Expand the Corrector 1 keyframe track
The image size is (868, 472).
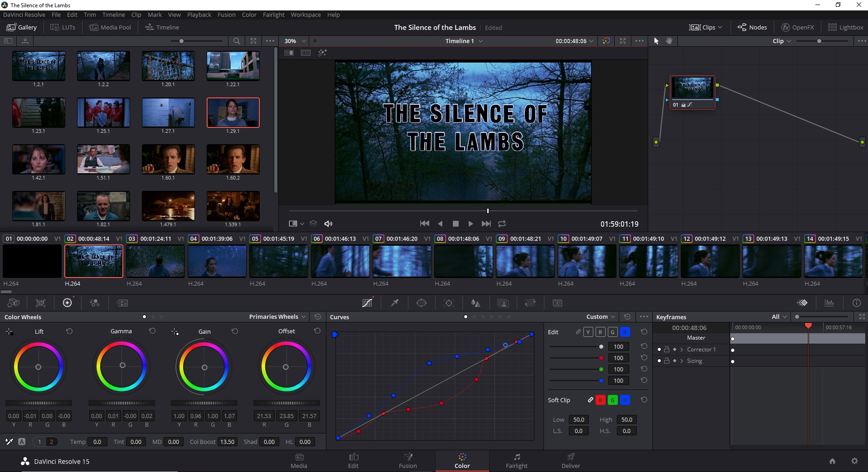point(681,350)
